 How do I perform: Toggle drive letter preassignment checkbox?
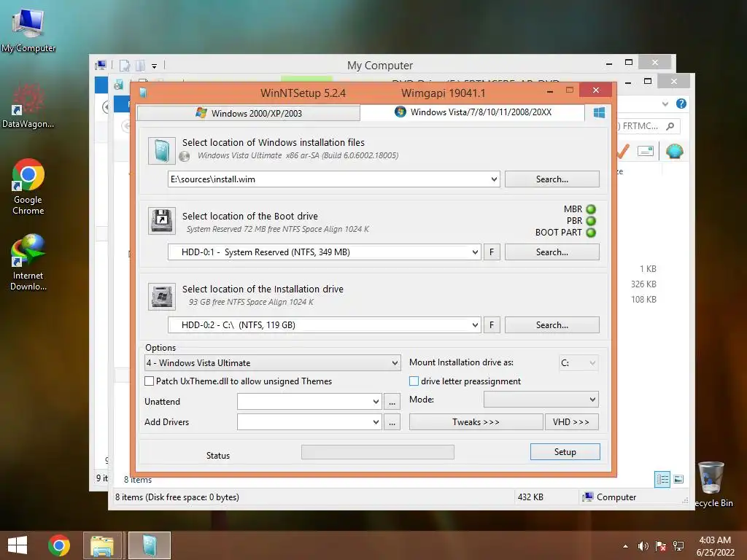click(414, 381)
